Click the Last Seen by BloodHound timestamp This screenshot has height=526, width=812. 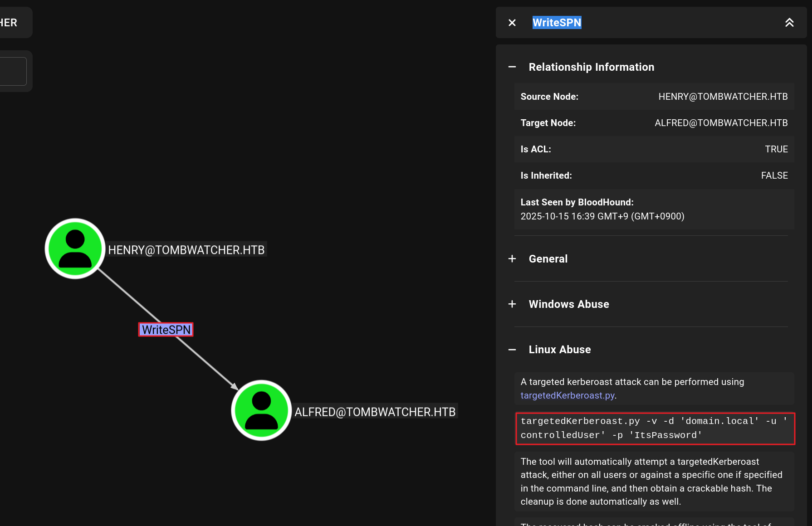(x=602, y=216)
